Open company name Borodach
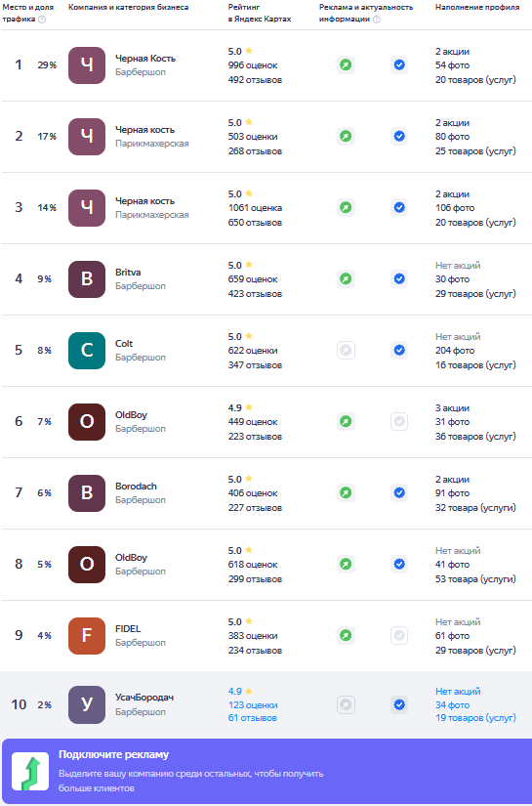The height and width of the screenshot is (806, 532). (x=136, y=487)
